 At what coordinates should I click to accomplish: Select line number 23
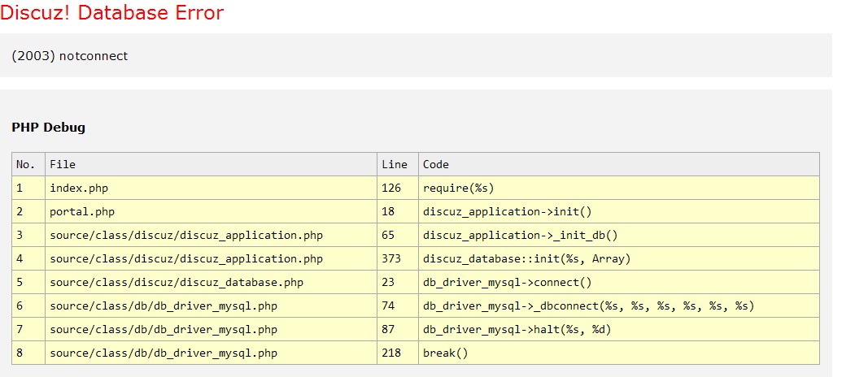click(387, 283)
